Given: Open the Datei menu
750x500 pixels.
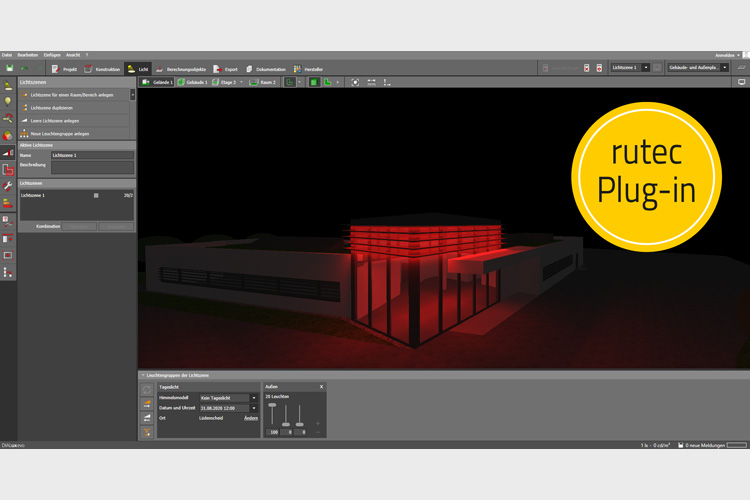Looking at the screenshot, I should click(x=7, y=55).
